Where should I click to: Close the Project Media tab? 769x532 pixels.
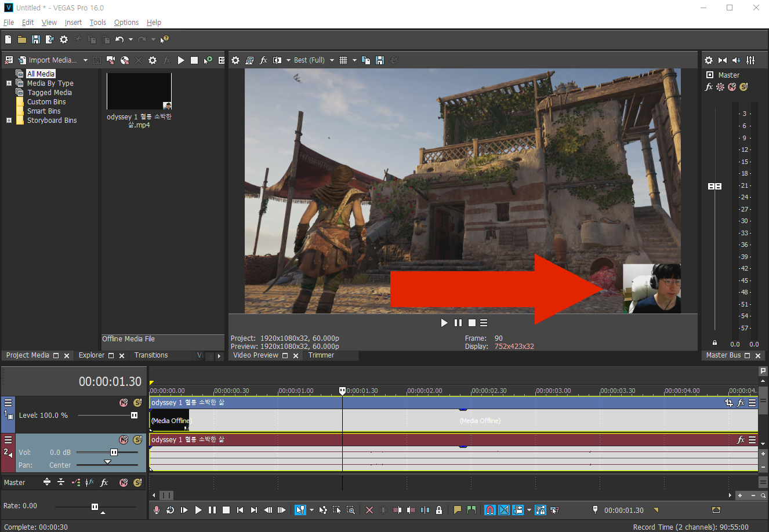click(x=67, y=356)
